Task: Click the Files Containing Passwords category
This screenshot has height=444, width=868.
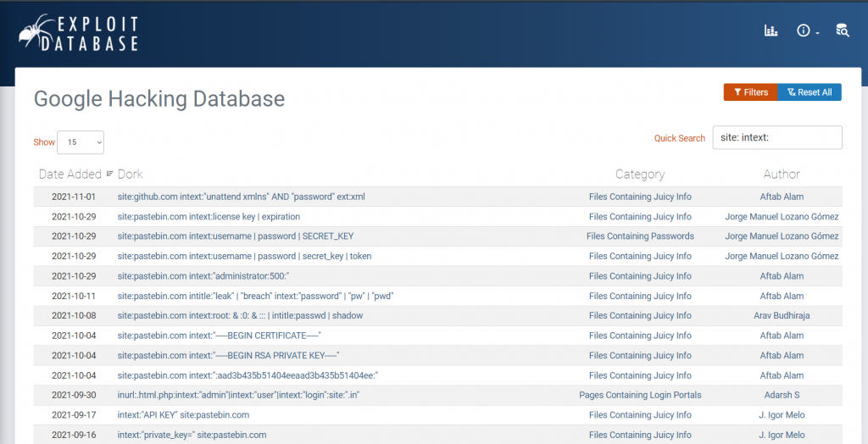Action: (640, 236)
